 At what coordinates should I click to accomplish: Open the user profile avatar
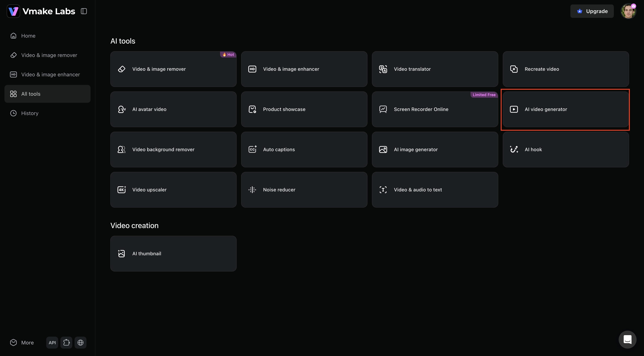[x=628, y=11]
